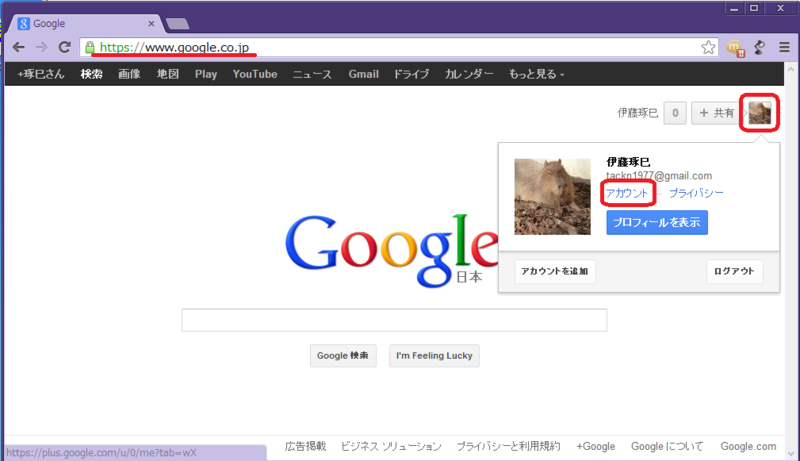Click the ログアウト button
The width and height of the screenshot is (800, 461).
tap(734, 271)
